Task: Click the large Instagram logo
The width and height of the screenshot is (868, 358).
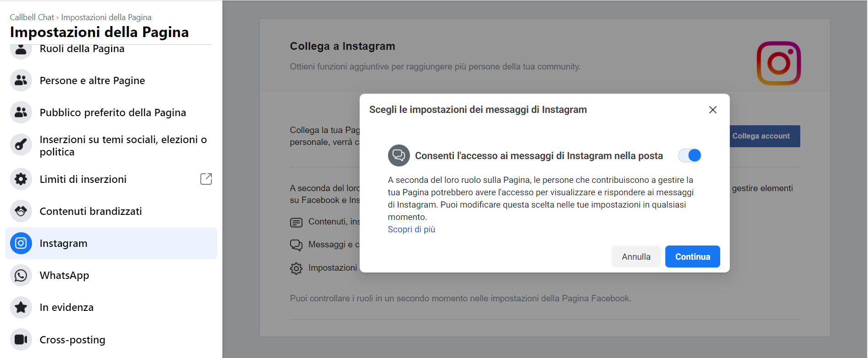Action: tap(779, 63)
